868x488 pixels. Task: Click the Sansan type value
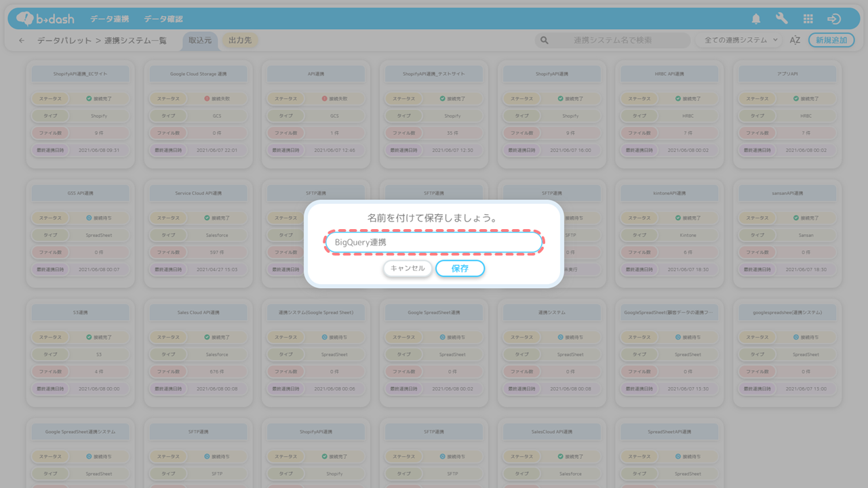point(806,235)
